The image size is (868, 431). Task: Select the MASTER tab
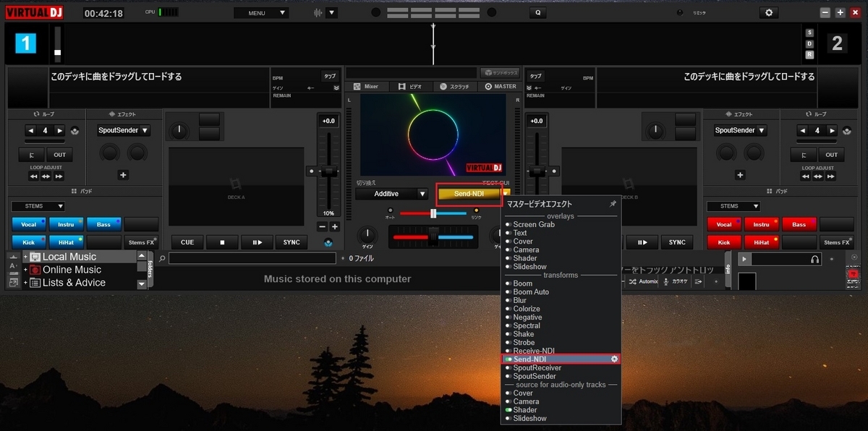(x=500, y=87)
